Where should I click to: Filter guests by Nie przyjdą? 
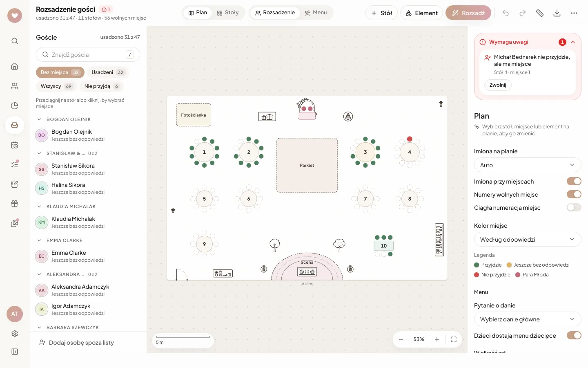pos(101,86)
